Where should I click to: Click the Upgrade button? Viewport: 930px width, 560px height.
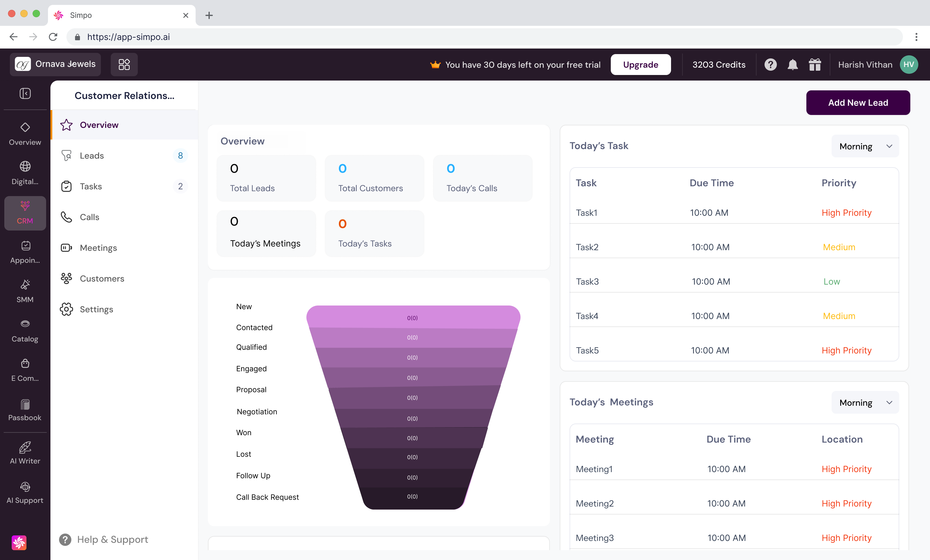click(640, 65)
